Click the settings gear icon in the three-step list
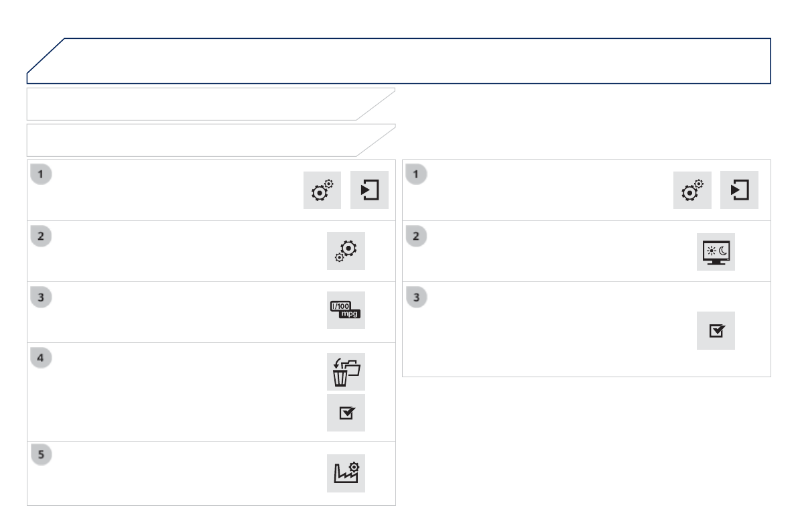798x532 pixels. pos(692,190)
